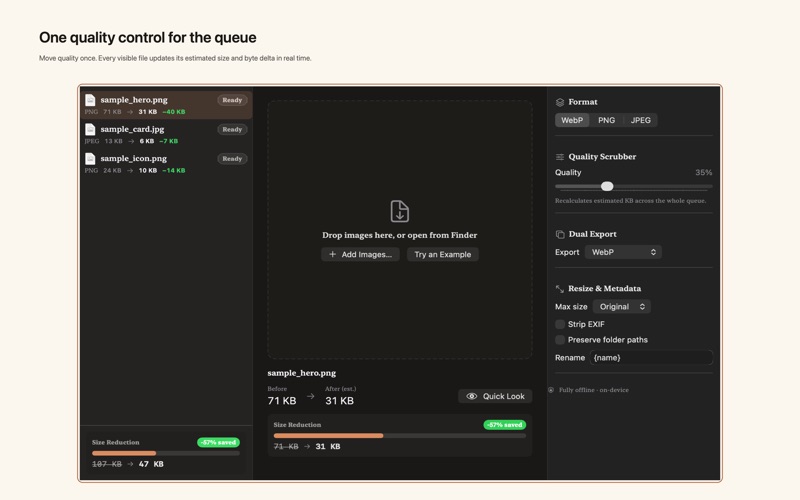Click the -40 KB delta for sample_hero.png
The image size is (800, 500).
pos(174,112)
